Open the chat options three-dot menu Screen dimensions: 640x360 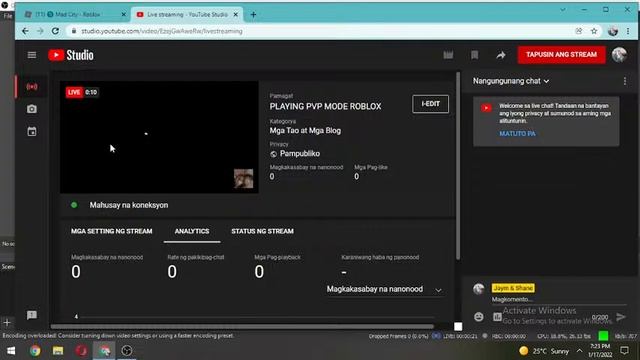point(625,81)
